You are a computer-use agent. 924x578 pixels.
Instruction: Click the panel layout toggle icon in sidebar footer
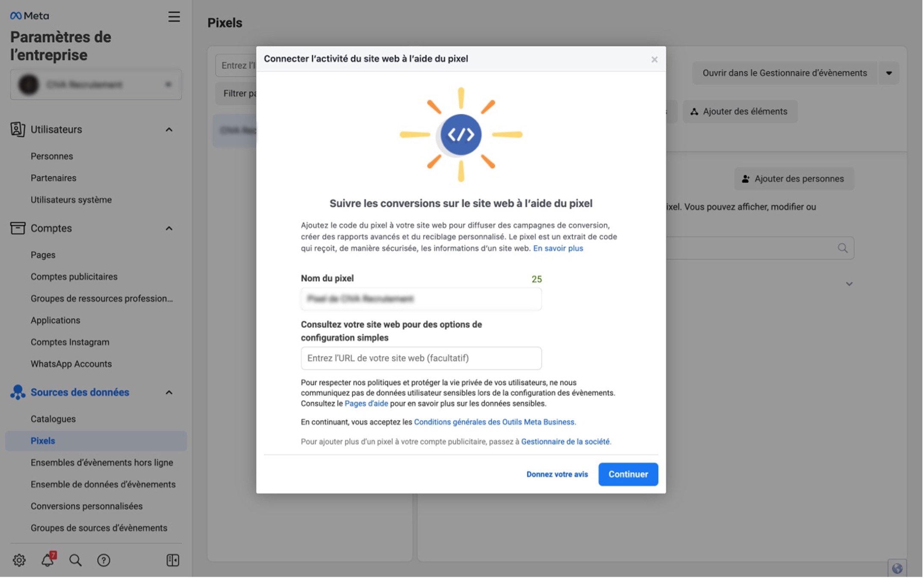[172, 560]
